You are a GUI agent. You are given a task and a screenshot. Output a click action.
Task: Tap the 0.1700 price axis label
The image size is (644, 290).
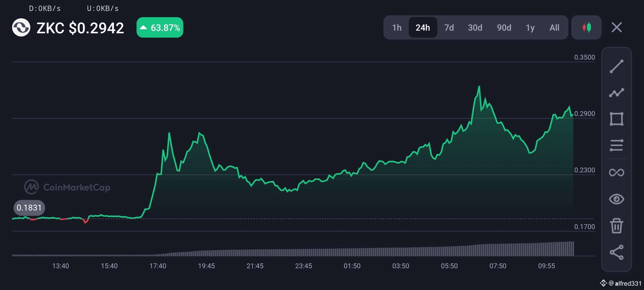[x=584, y=227]
